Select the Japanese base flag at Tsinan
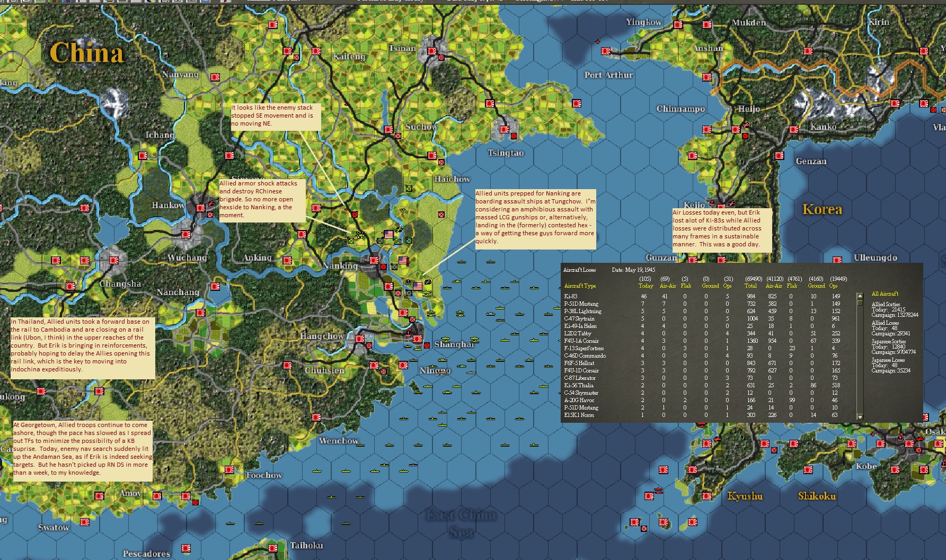 pyautogui.click(x=432, y=51)
